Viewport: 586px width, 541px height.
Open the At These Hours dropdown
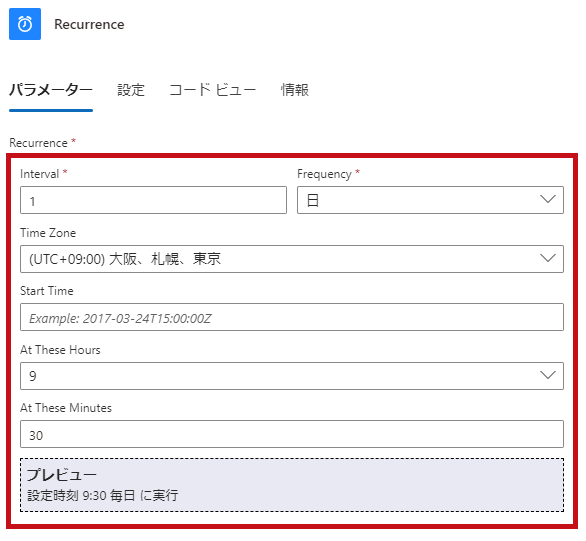tap(292, 376)
